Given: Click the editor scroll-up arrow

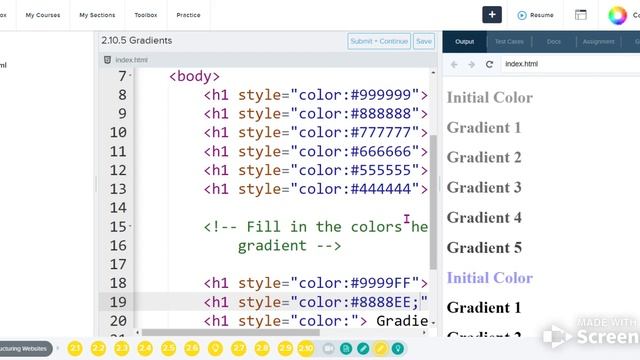Looking at the screenshot, I should click(x=433, y=73).
